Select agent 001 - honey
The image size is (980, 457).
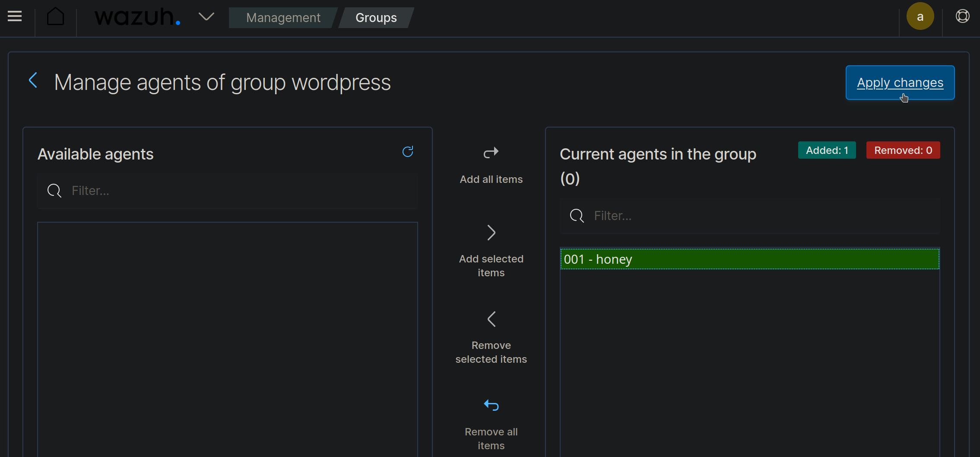click(x=750, y=259)
